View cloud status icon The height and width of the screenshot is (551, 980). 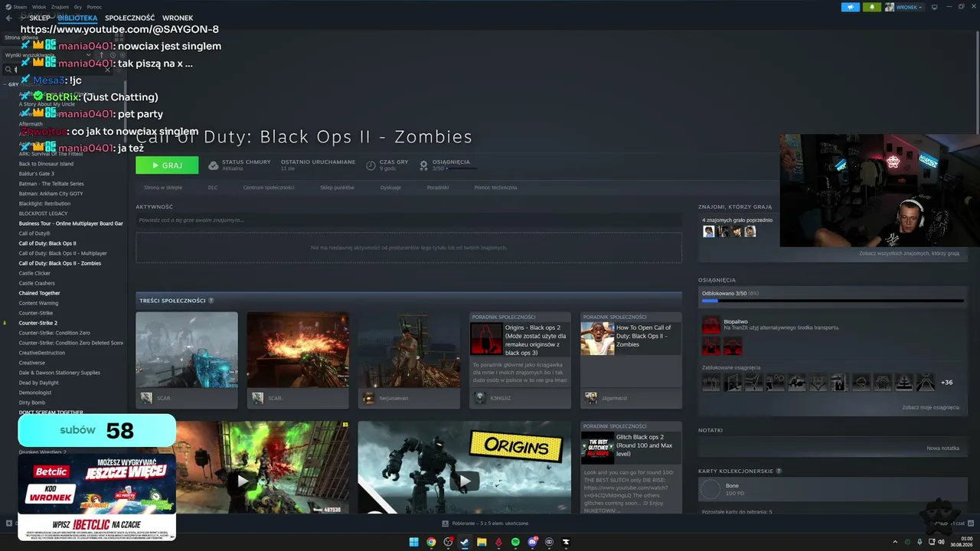click(x=214, y=165)
